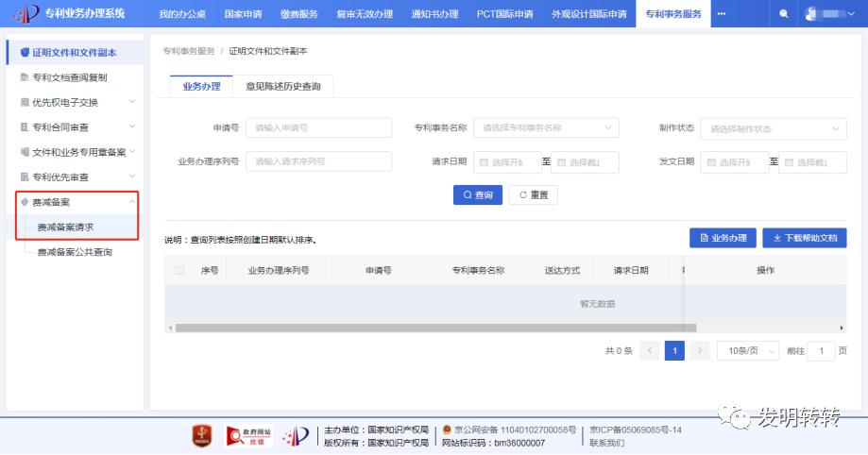Select 专利事务服务 in top navigation
868x455 pixels.
[673, 14]
